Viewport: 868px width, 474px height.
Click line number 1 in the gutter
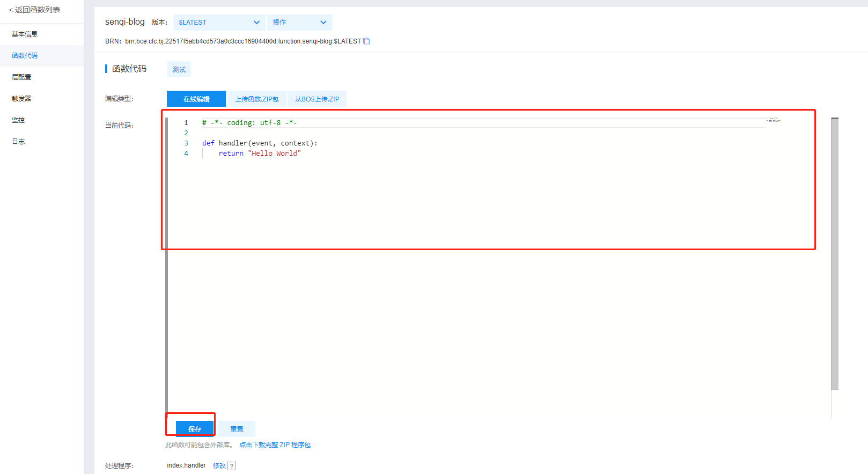tap(186, 123)
